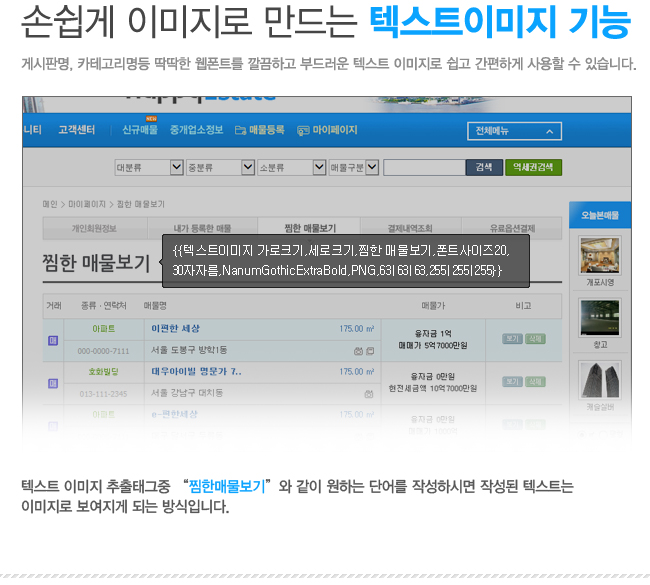The image size is (650, 585).
Task: Open the 소분류 dropdown
Action: (291, 167)
